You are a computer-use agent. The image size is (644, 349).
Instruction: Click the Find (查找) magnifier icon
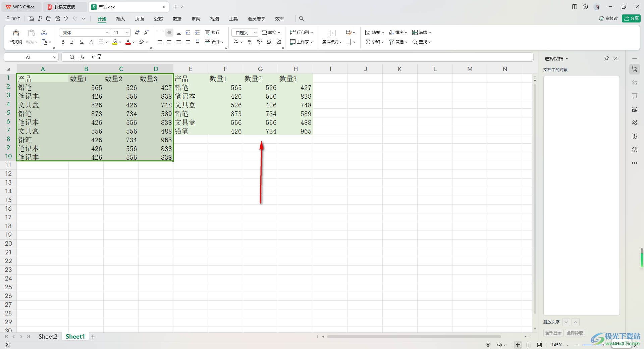[x=415, y=42]
